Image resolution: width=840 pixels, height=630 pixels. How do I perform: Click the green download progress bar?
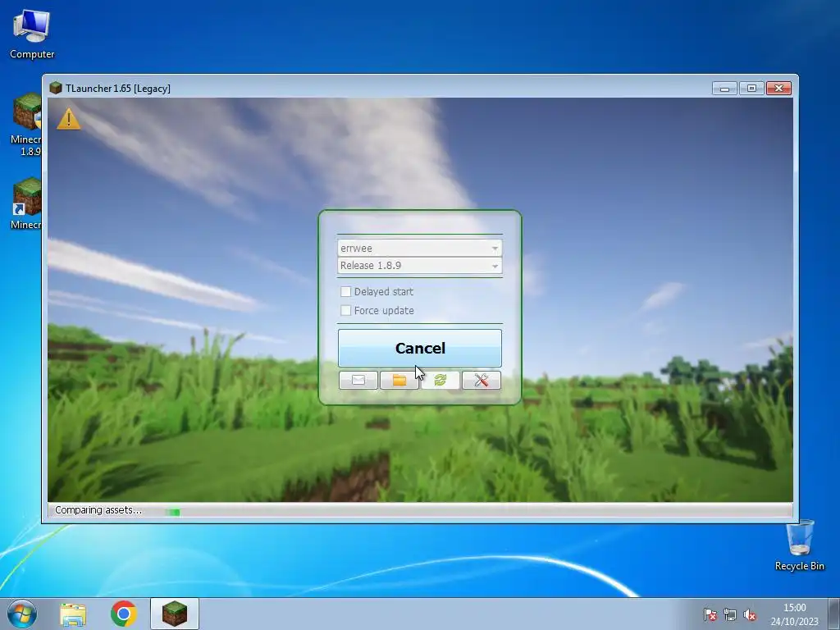[172, 512]
